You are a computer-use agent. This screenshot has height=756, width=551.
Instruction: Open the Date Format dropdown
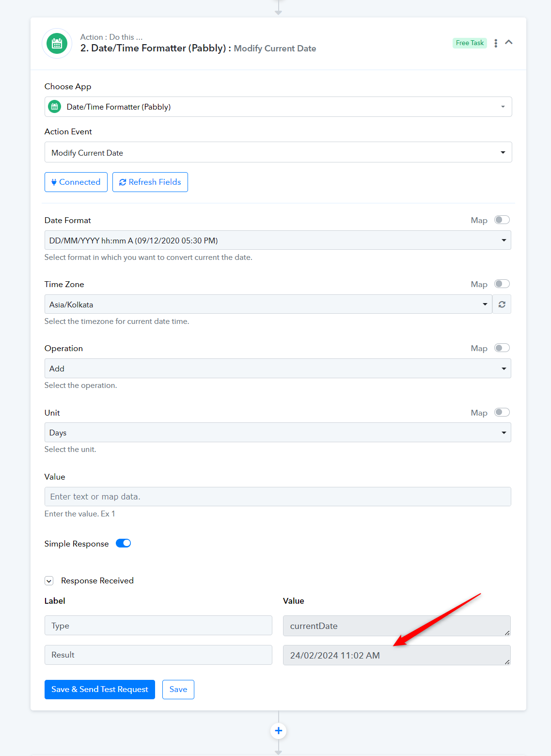tap(278, 241)
